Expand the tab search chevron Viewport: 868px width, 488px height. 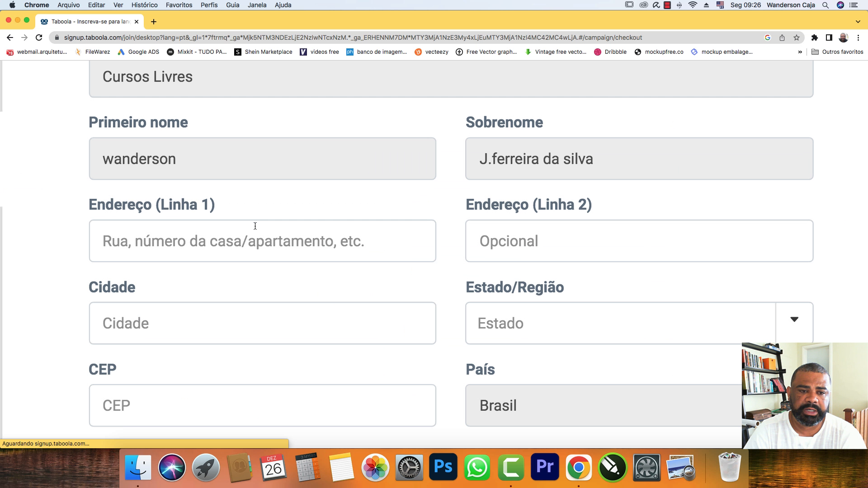click(x=858, y=21)
